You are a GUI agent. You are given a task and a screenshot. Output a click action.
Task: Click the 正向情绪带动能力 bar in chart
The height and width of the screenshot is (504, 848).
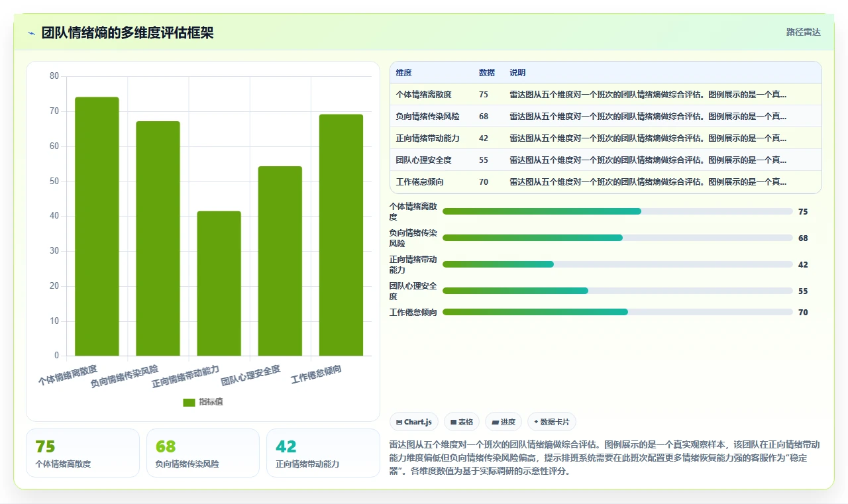pyautogui.click(x=219, y=283)
